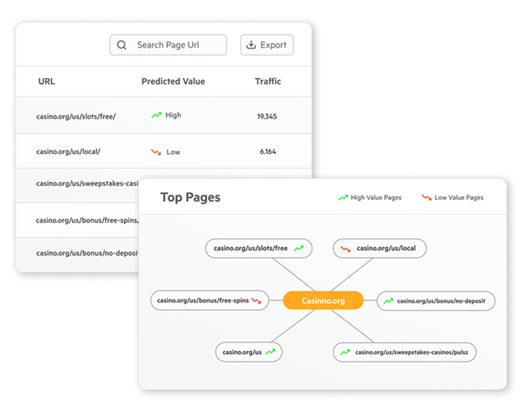Click red down-trend icon next to Low
The height and width of the screenshot is (416, 532).
156,152
